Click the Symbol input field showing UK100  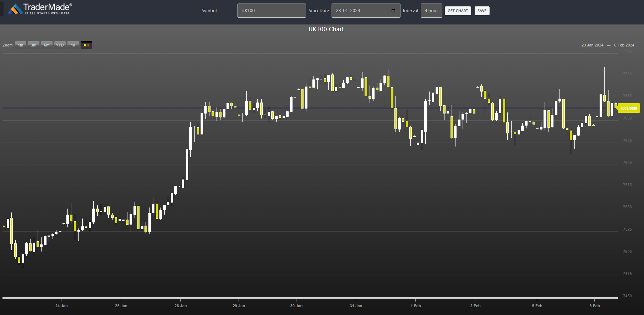tap(272, 11)
